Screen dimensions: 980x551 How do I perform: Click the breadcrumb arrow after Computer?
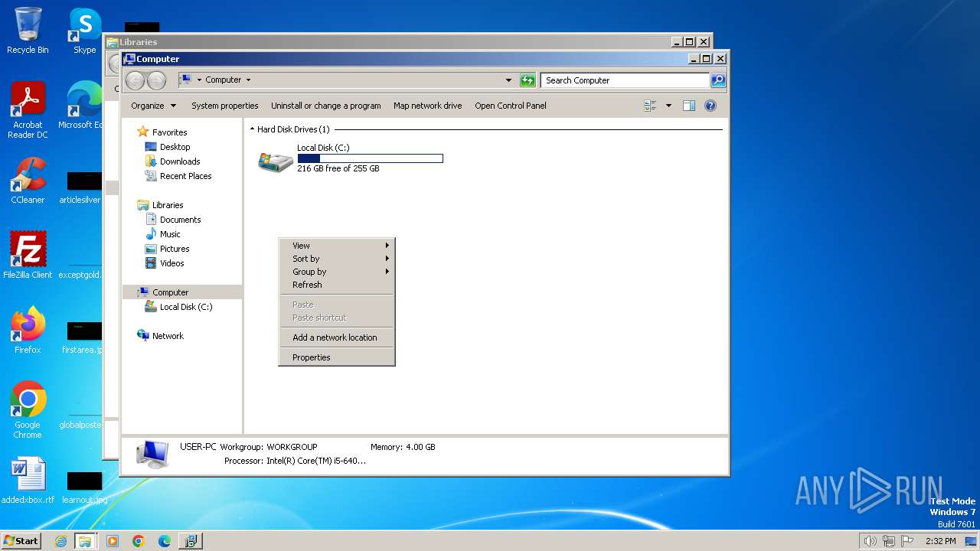click(x=248, y=80)
